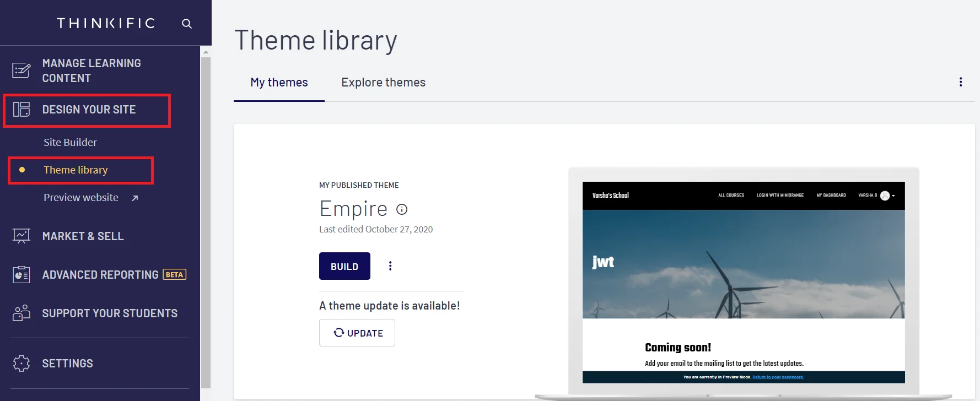
Task: Click the Update theme button
Action: click(x=357, y=333)
